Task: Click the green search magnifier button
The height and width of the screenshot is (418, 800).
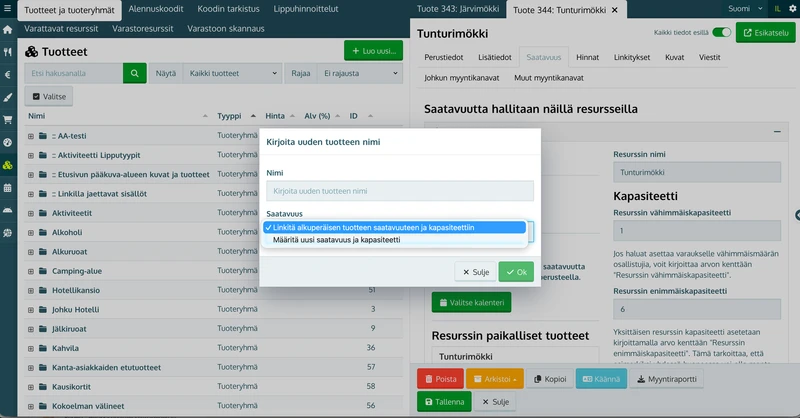Action: (x=135, y=73)
